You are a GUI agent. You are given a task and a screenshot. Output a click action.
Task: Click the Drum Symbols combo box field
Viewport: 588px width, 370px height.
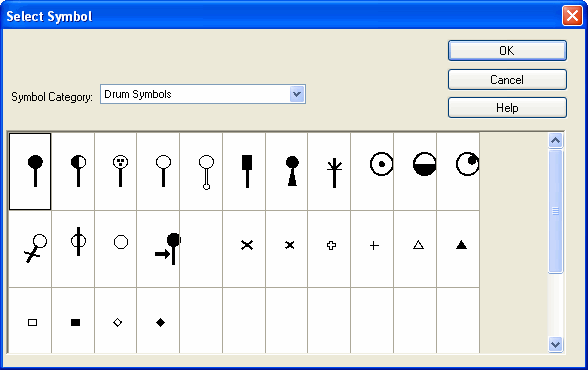point(203,94)
